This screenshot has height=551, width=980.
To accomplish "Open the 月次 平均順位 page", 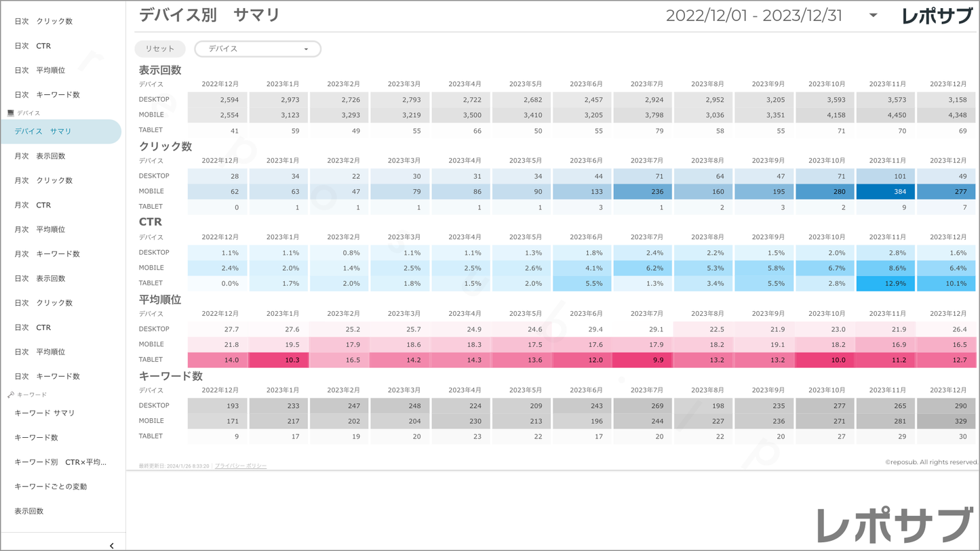I will coord(40,230).
